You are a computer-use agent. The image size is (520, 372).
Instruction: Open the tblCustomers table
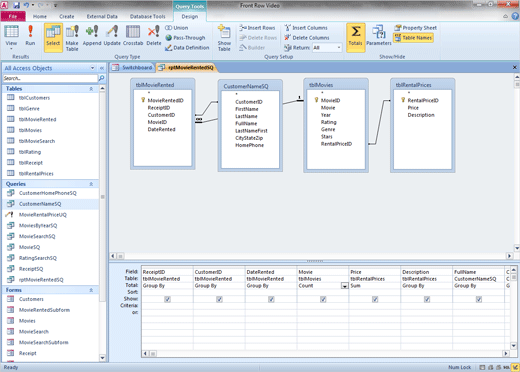point(34,98)
